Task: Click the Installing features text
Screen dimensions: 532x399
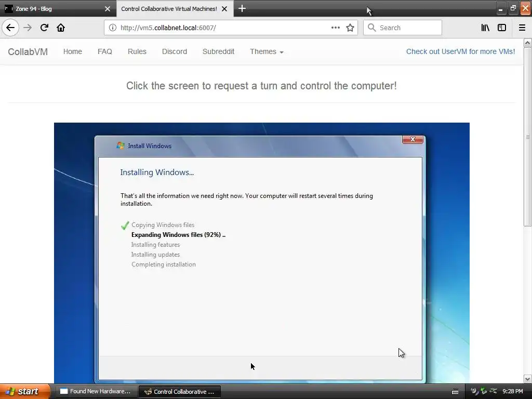Action: [x=155, y=245]
